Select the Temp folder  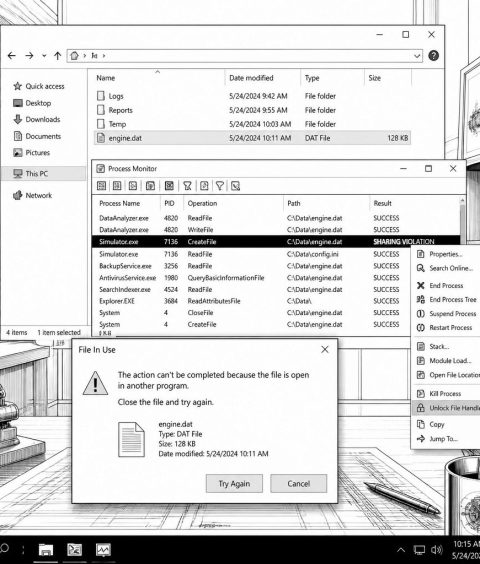(252, 124)
